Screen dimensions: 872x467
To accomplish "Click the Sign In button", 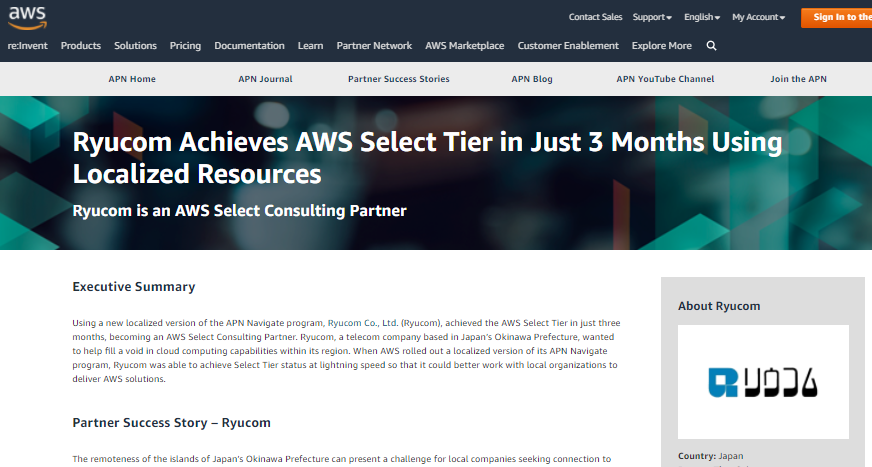I will [x=836, y=17].
